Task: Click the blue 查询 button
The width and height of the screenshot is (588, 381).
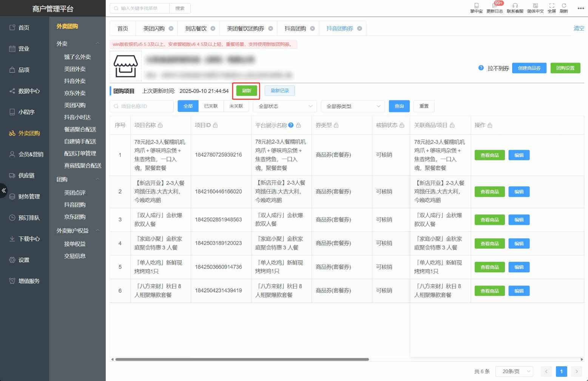Action: pyautogui.click(x=400, y=106)
